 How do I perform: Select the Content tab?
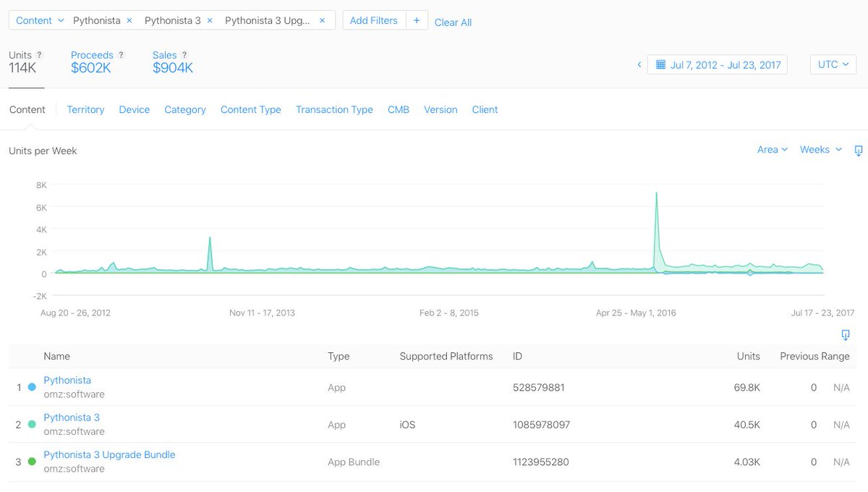coord(27,110)
